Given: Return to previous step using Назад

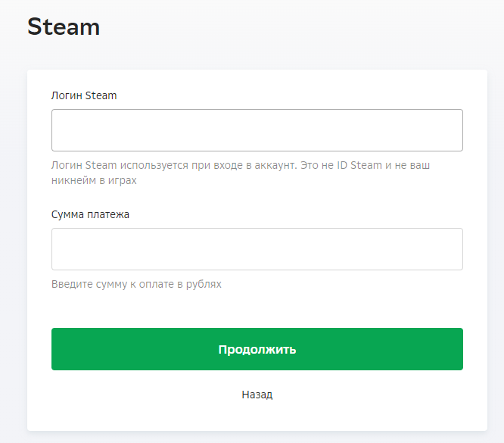Looking at the screenshot, I should point(257,395).
